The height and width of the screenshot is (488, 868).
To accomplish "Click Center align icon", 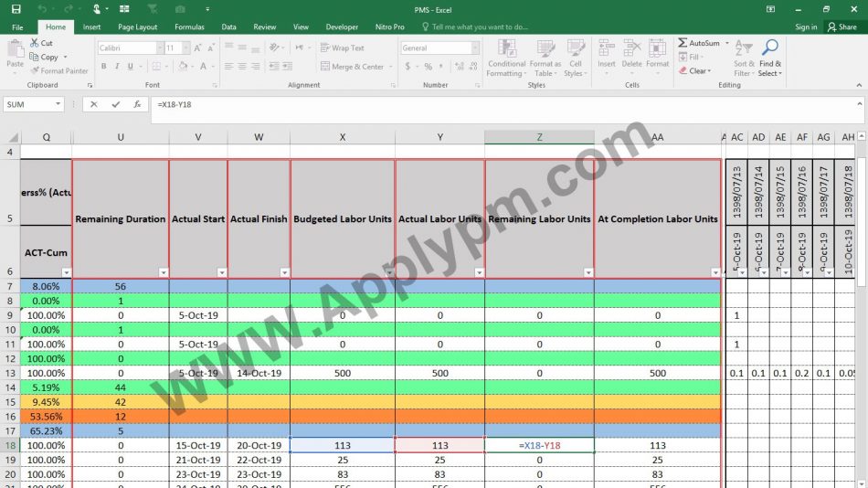I will [242, 67].
